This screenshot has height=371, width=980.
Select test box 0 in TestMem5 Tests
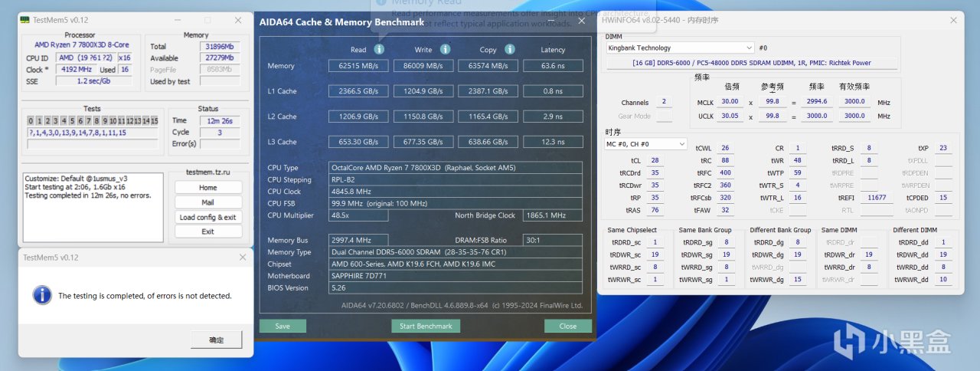point(31,121)
